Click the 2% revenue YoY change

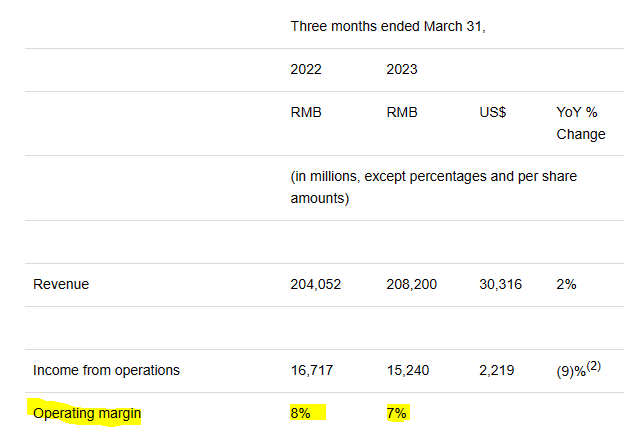point(566,284)
